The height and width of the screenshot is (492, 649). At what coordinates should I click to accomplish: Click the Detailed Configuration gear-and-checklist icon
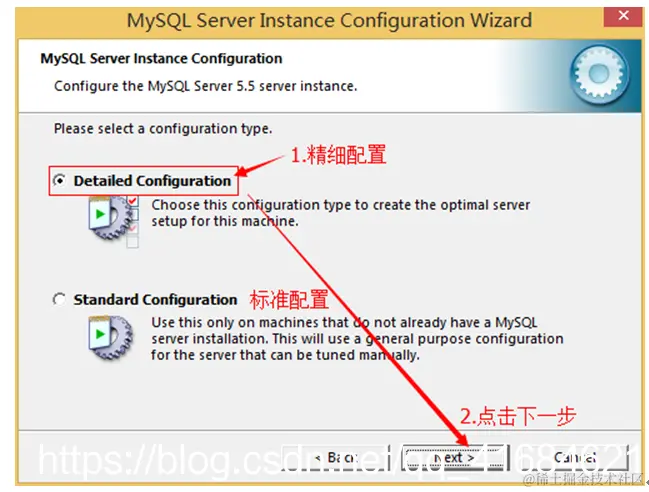[113, 221]
